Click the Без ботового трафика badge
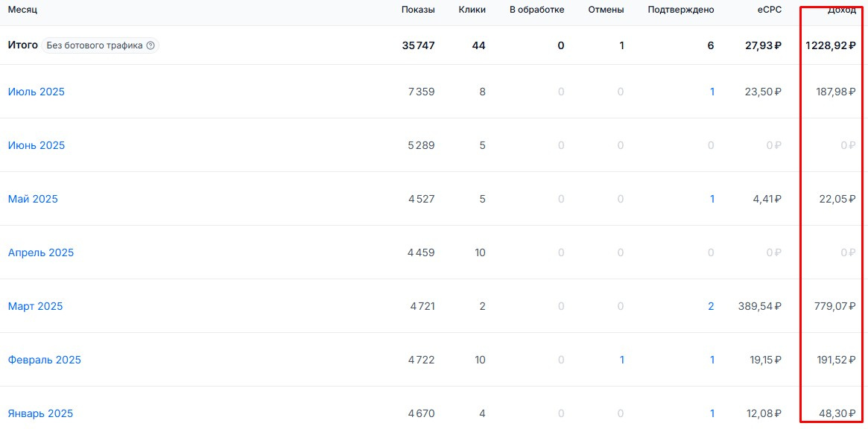Image resolution: width=868 pixels, height=429 pixels. (x=94, y=45)
